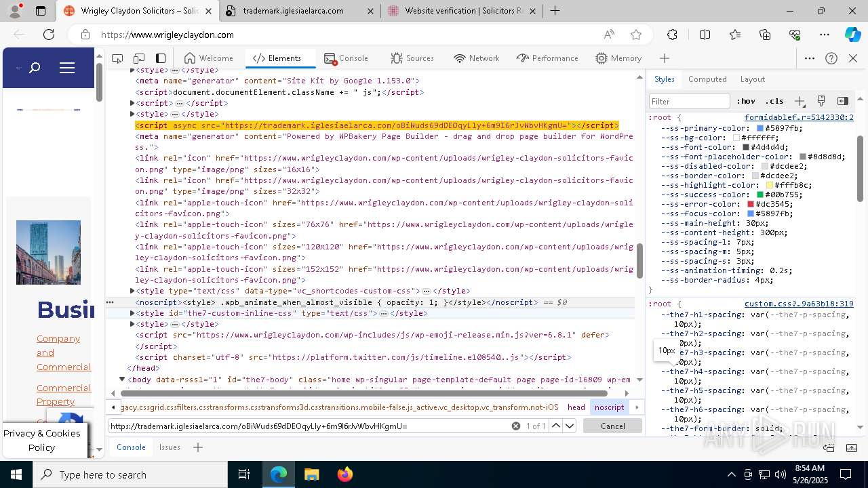The height and width of the screenshot is (488, 868).
Task: Open Windows Start menu
Action: 16,474
